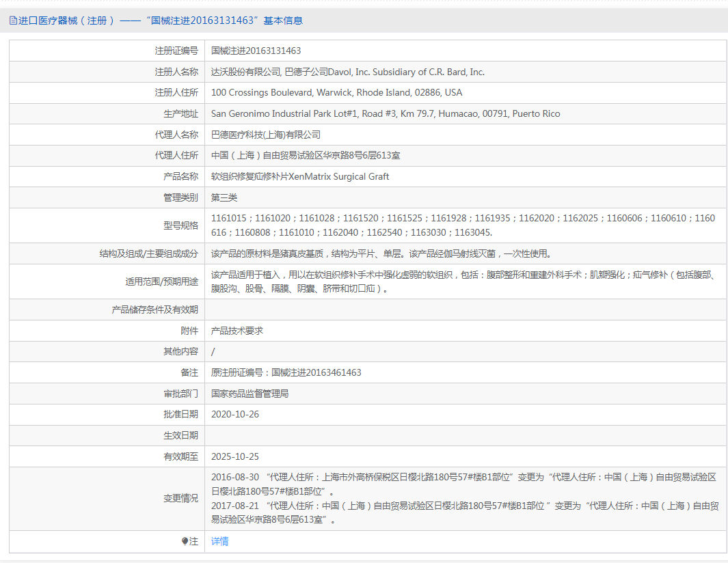The image size is (728, 563).
Task: Open the 详情 details link
Action: pos(219,541)
